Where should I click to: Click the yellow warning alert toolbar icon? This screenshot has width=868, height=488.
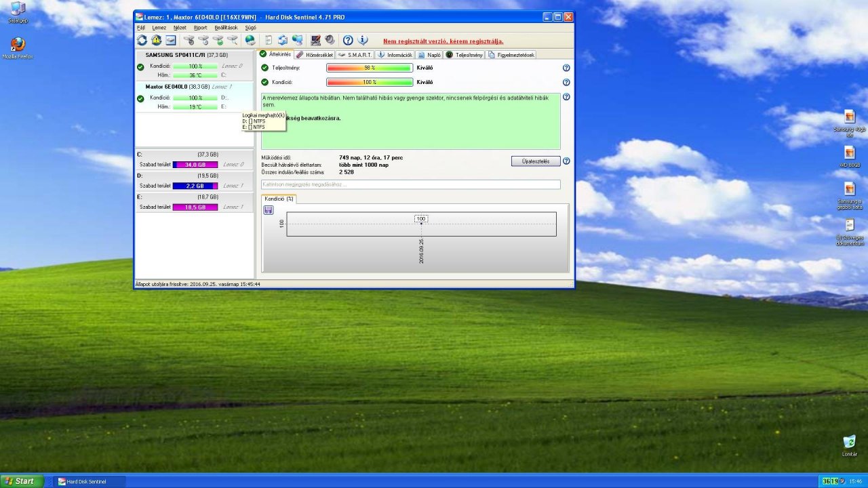[x=156, y=41]
